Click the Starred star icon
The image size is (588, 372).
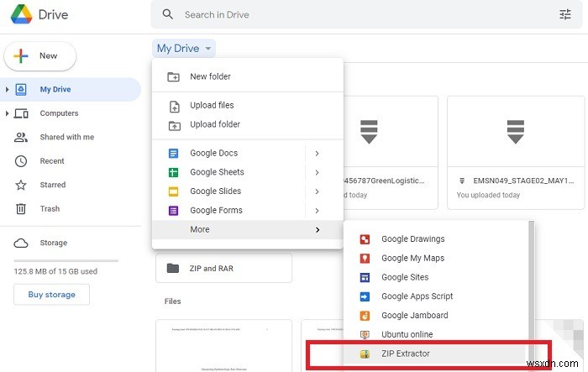(x=21, y=185)
